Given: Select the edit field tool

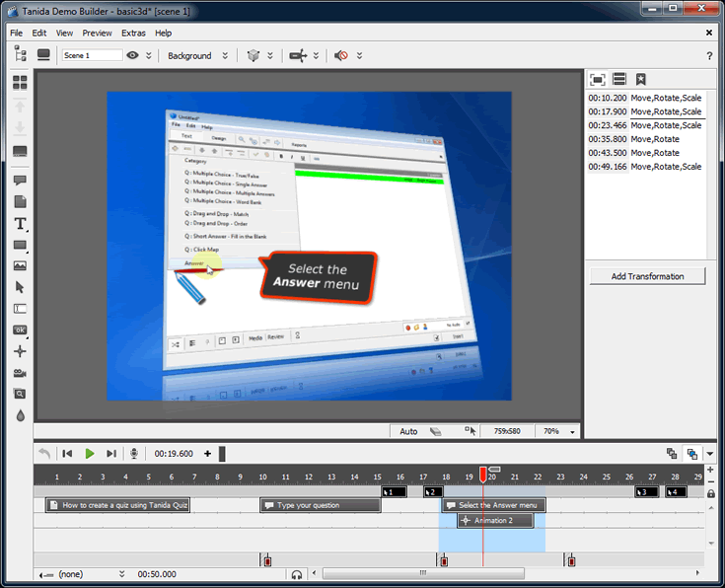Looking at the screenshot, I should (20, 309).
